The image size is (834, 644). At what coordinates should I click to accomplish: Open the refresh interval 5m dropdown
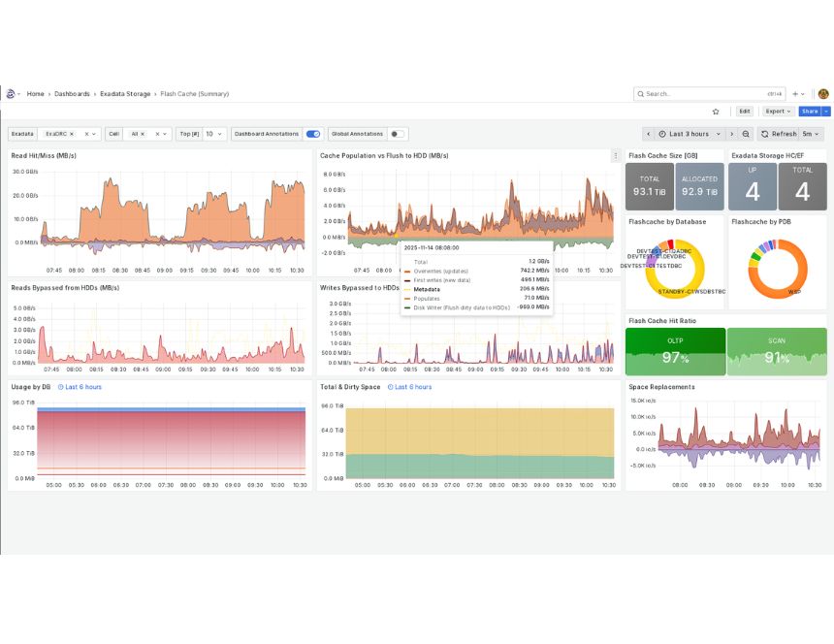pos(810,133)
